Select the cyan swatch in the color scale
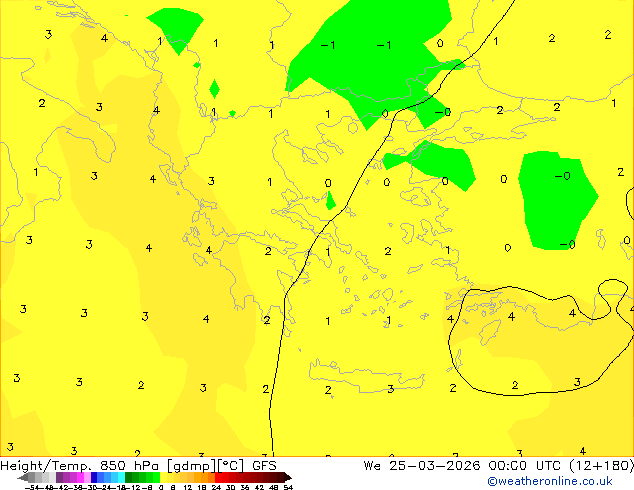This screenshot has width=634, height=490. click(x=121, y=477)
